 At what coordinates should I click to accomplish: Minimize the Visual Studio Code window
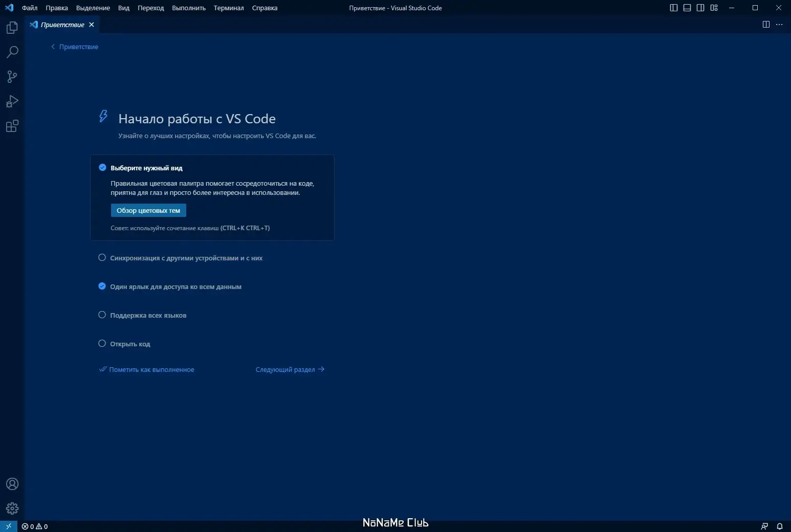(x=732, y=8)
